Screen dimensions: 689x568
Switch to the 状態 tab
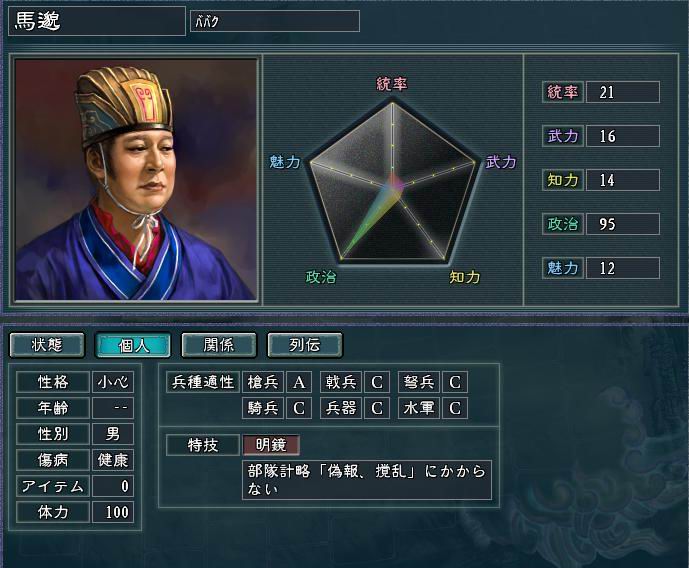pyautogui.click(x=47, y=345)
